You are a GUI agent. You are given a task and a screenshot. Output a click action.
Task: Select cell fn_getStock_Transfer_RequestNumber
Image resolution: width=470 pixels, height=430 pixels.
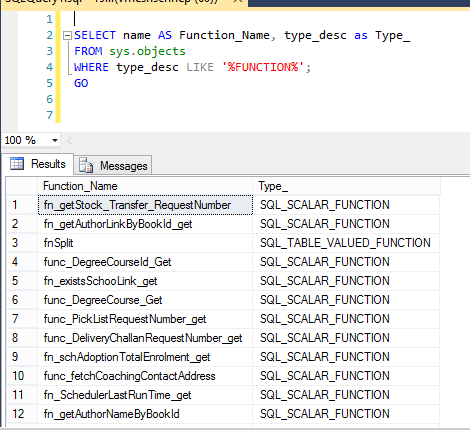145,205
